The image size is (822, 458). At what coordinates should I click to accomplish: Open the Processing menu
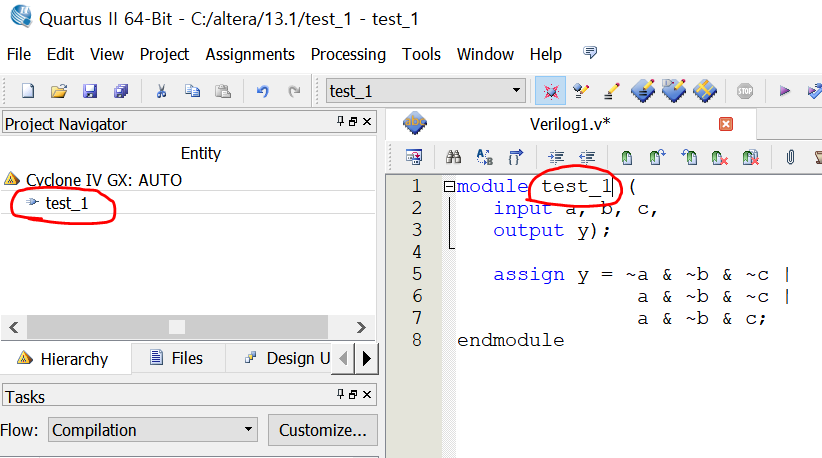[348, 54]
